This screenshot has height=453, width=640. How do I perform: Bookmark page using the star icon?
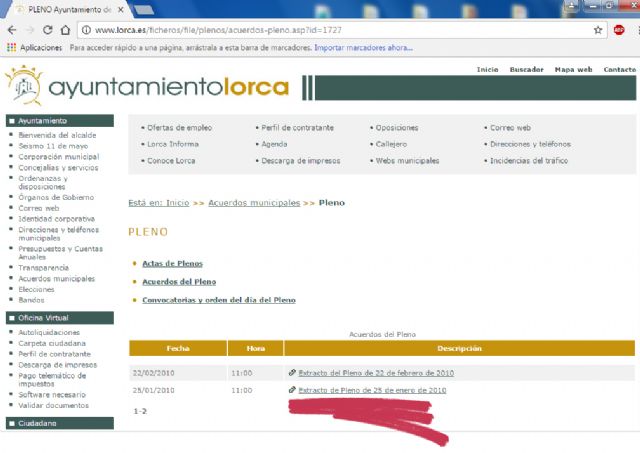pos(598,30)
